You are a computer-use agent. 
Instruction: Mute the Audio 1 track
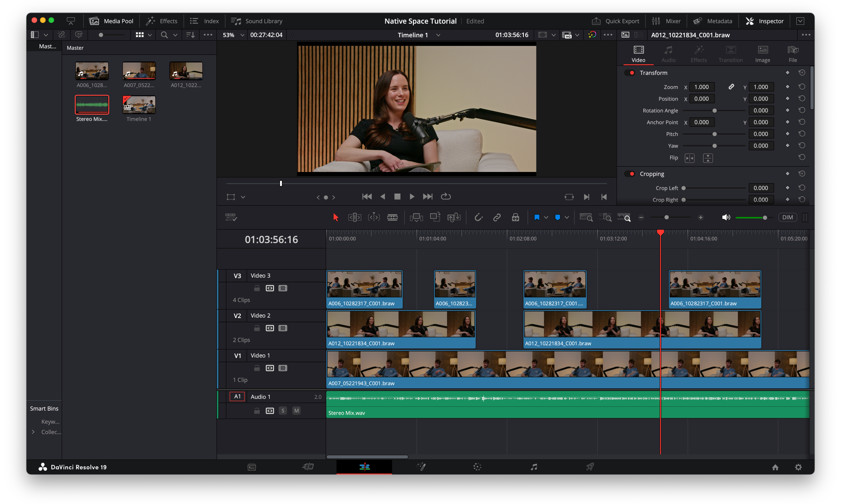coord(296,411)
